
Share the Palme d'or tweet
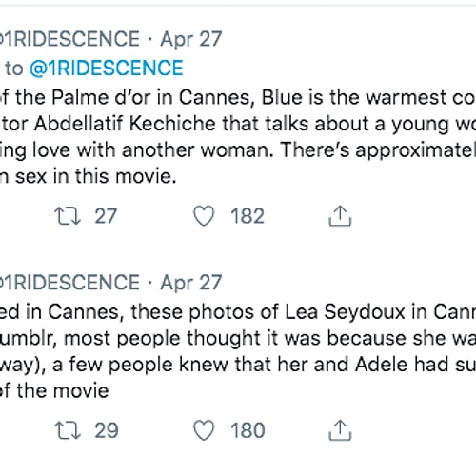[340, 216]
